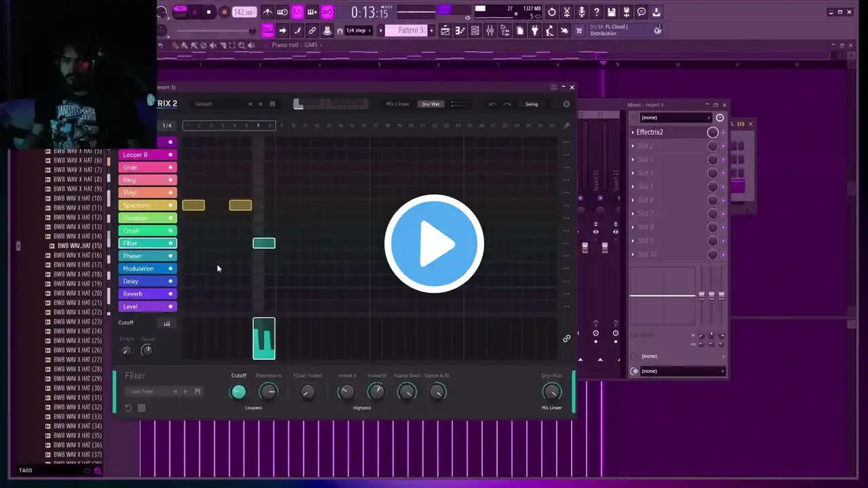The height and width of the screenshot is (488, 868).
Task: Select the Filter effect row
Action: [148, 243]
